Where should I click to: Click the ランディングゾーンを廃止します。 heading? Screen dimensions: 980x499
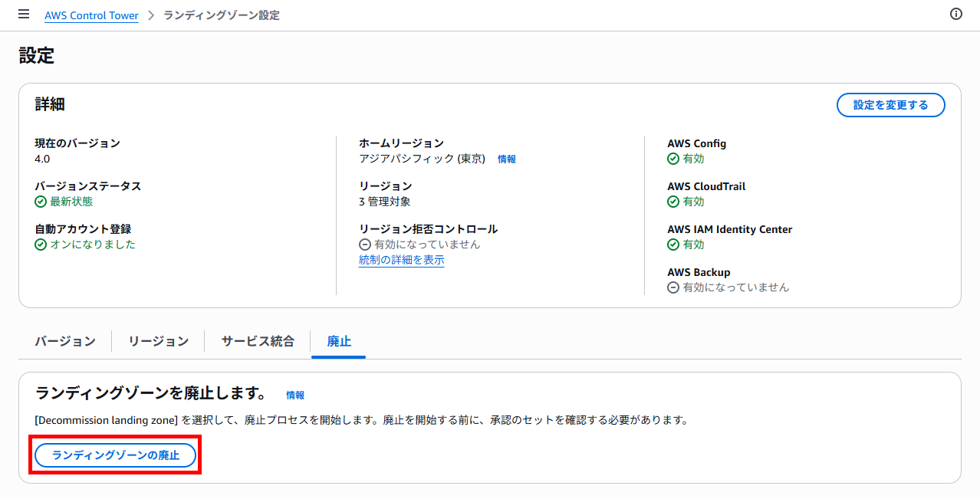tap(151, 394)
